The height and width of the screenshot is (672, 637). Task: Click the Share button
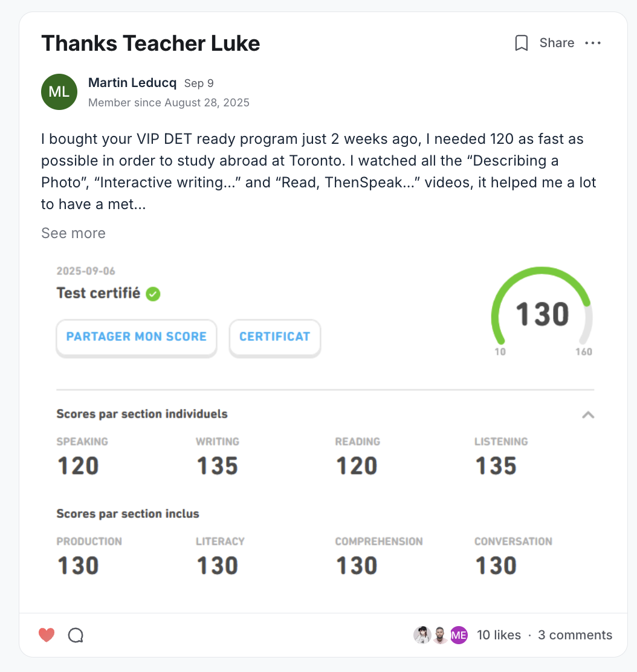click(557, 43)
